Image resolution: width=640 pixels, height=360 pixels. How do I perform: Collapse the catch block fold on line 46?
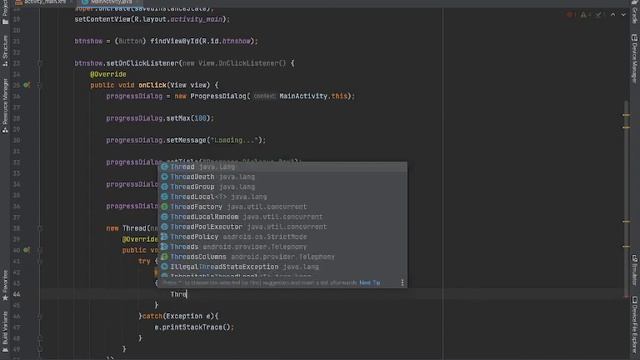40,316
